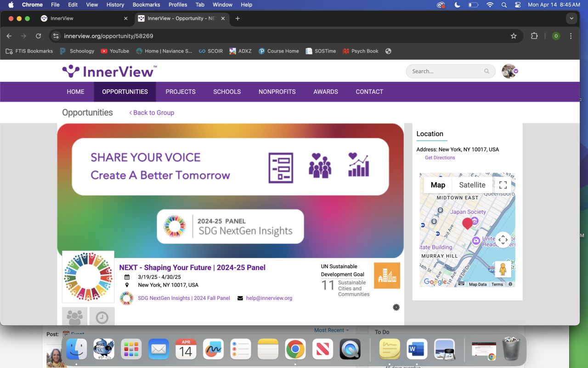Click the envelope icon beside help email
Viewport: 588px width, 368px height.
(x=240, y=298)
